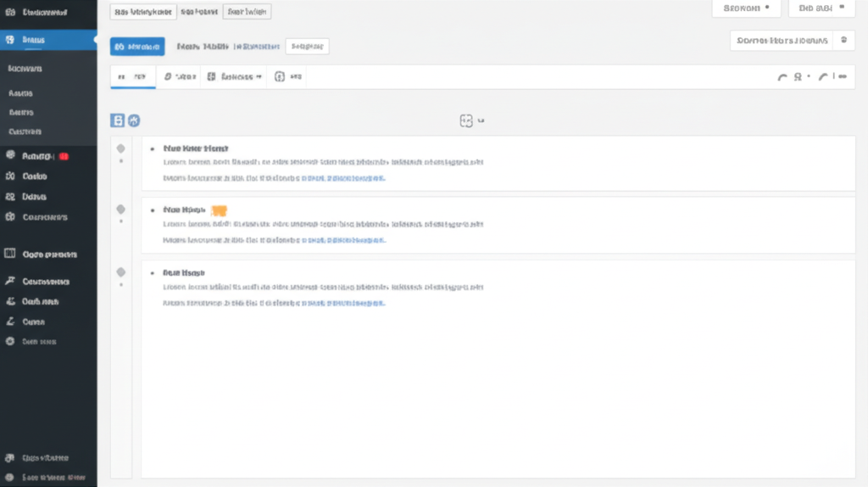Viewport: 868px width, 487px height.
Task: Expand the third tab with the grid icon and arrow
Action: [234, 77]
